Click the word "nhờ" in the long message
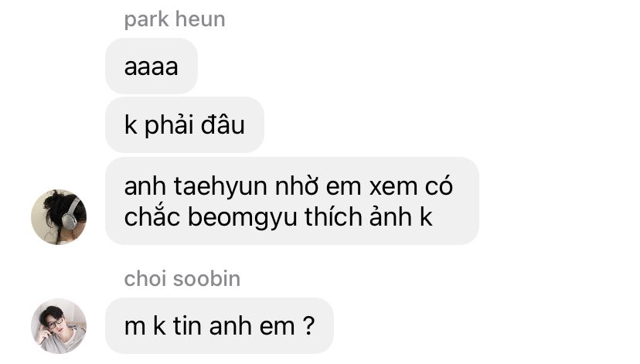 click(x=296, y=187)
